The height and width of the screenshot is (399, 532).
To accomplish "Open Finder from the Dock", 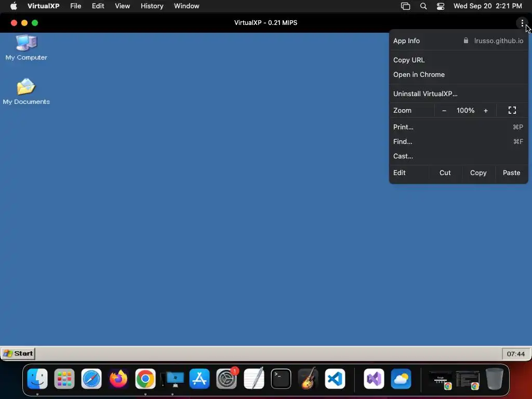I will tap(37, 379).
